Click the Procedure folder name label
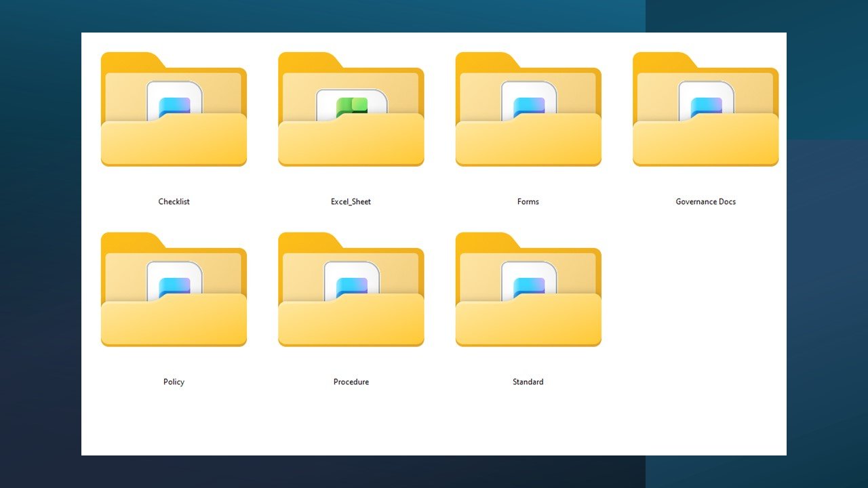868x488 pixels. [351, 382]
